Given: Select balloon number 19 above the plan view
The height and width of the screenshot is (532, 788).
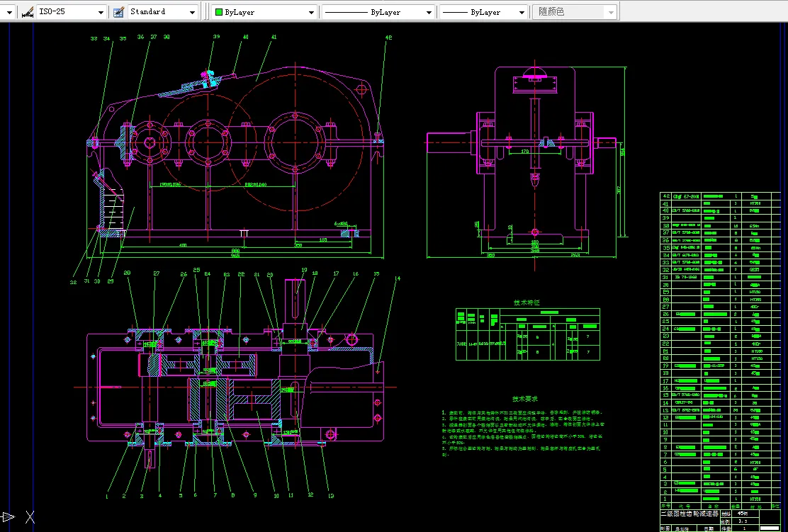Looking at the screenshot, I should tap(304, 270).
